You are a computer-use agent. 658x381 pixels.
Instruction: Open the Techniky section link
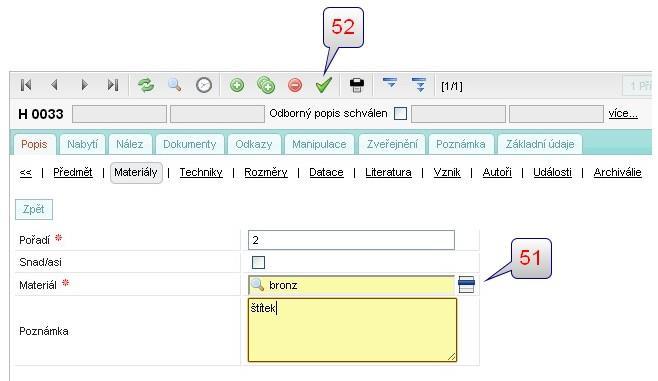click(201, 172)
